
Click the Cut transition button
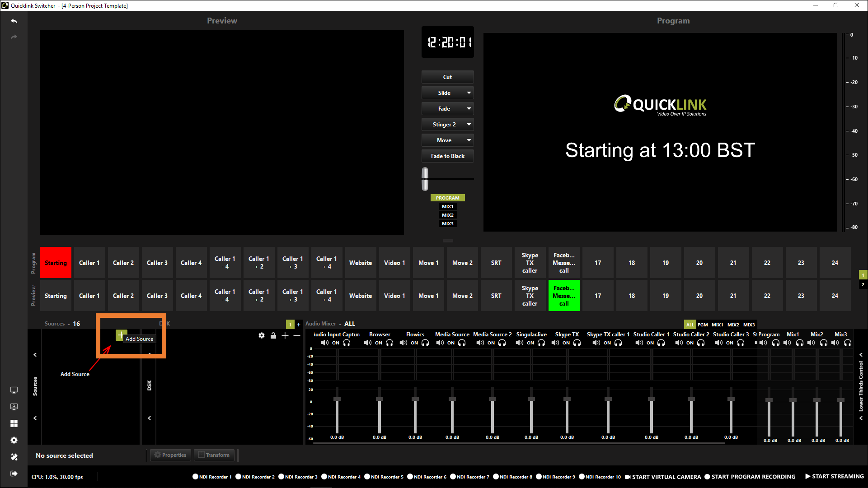[447, 77]
